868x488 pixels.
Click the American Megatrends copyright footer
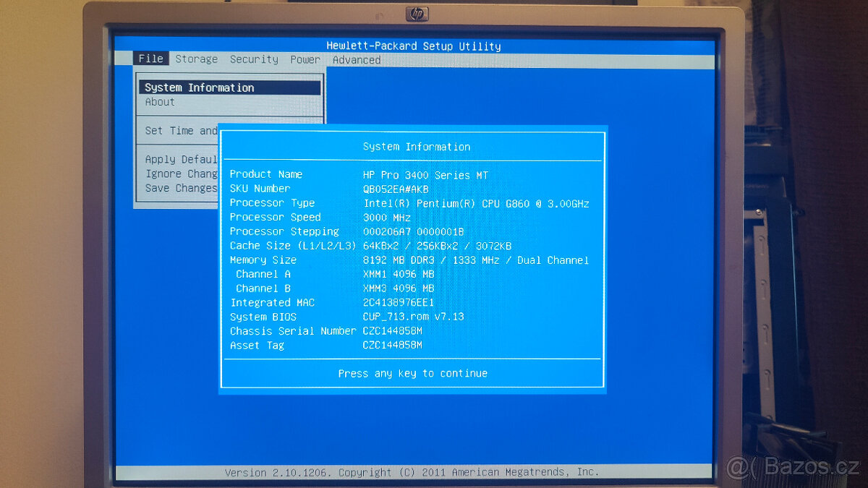pyautogui.click(x=412, y=472)
